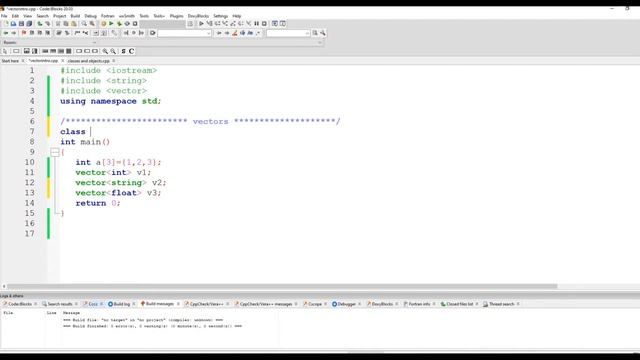Click zoom in icon on diagram toolbar

coord(105,51)
